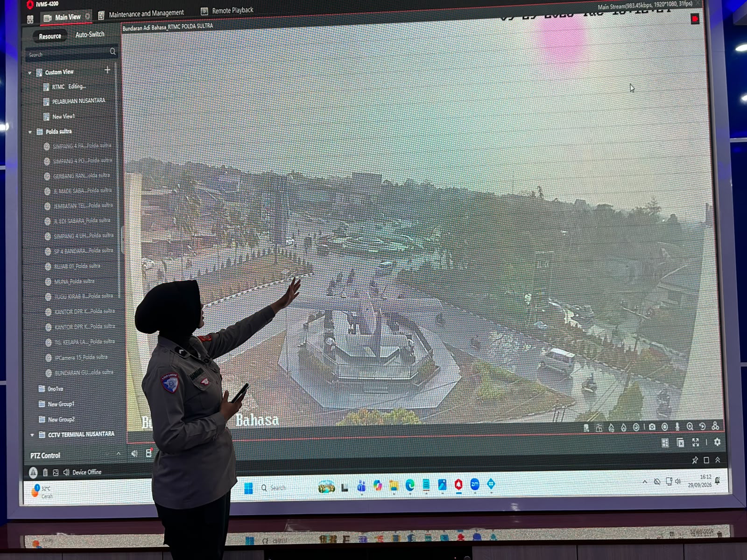Image resolution: width=747 pixels, height=560 pixels.
Task: Select the MUNA_Polda sultra camera
Action: click(70, 281)
